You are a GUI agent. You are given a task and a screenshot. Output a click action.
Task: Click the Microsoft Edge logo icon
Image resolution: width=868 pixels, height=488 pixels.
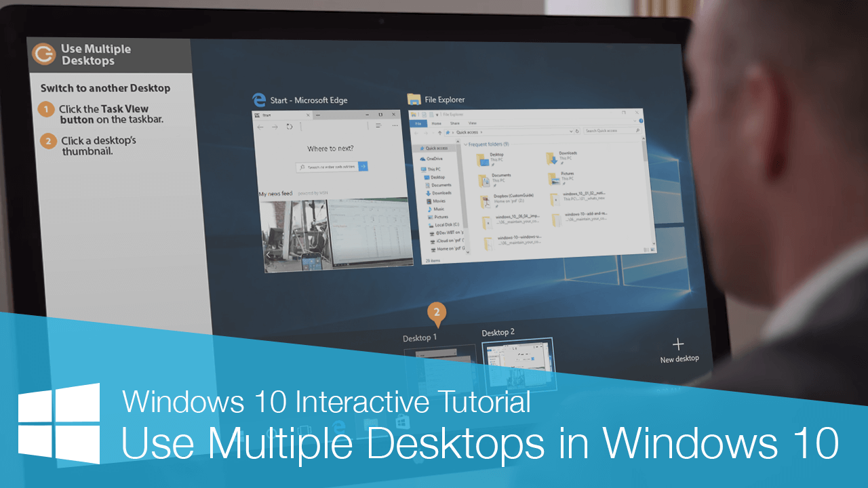click(x=259, y=100)
